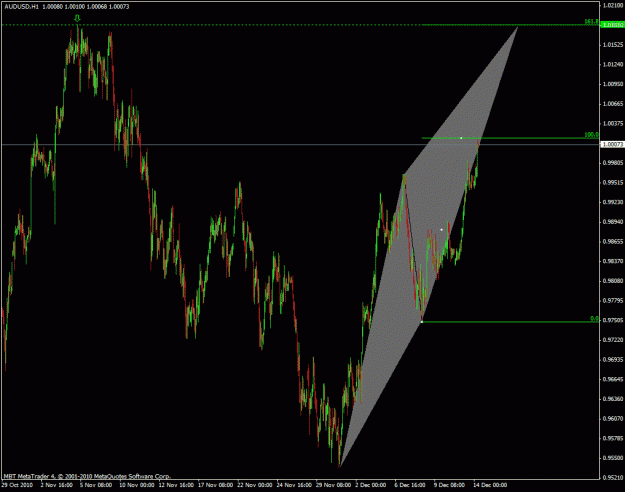
Task: Click the 5 Nov 08:00 time label
Action: [x=96, y=485]
